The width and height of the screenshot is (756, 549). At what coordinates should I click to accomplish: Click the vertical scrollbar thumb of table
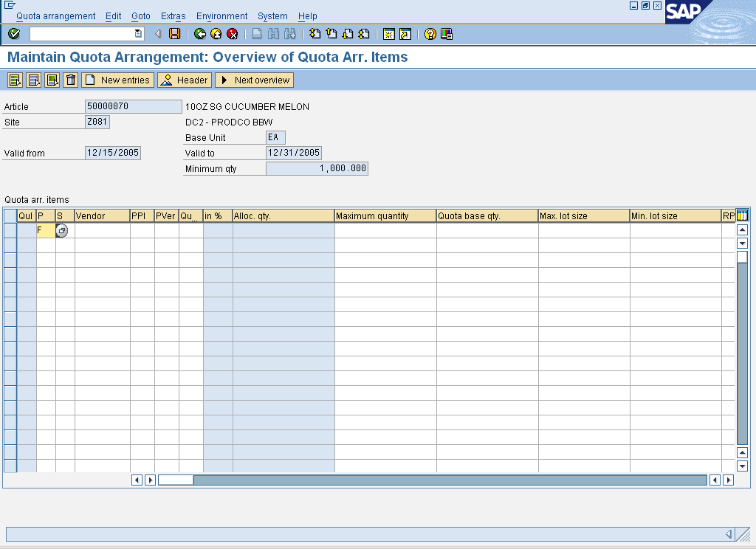[x=743, y=257]
